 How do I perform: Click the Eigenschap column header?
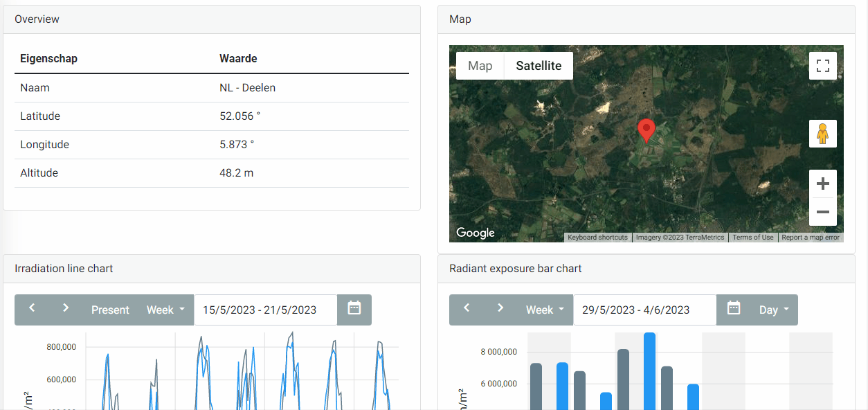[x=48, y=59]
